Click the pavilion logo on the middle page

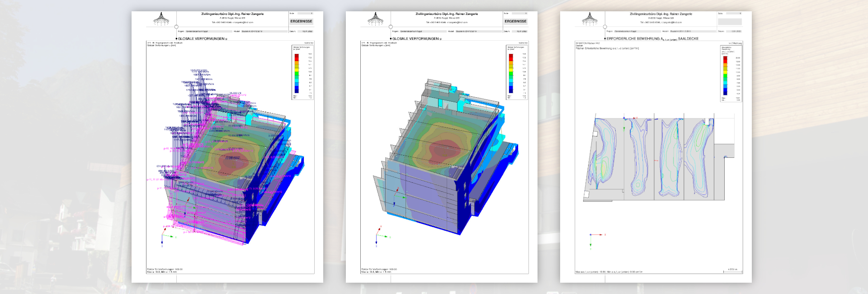click(375, 19)
